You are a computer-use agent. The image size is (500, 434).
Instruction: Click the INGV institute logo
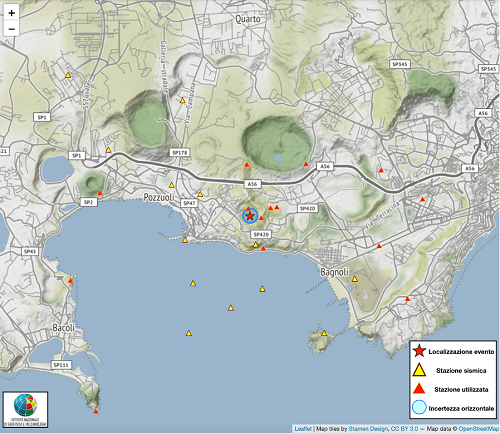(26, 410)
